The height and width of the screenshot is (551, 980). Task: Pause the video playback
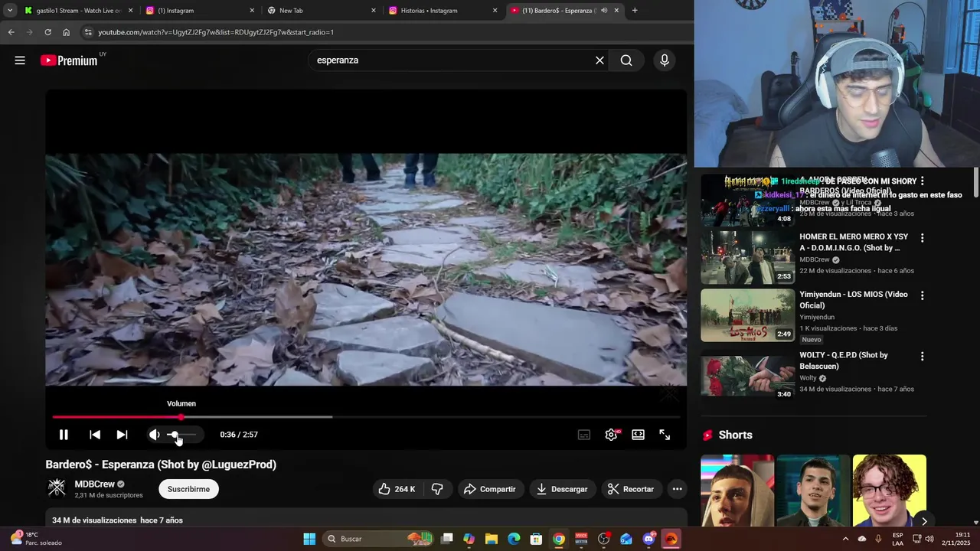[x=64, y=435]
